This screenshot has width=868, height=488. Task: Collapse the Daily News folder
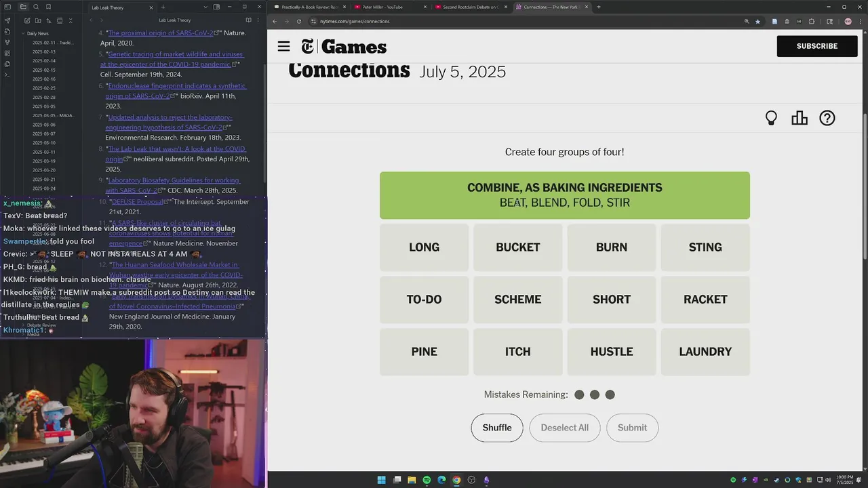pyautogui.click(x=23, y=33)
